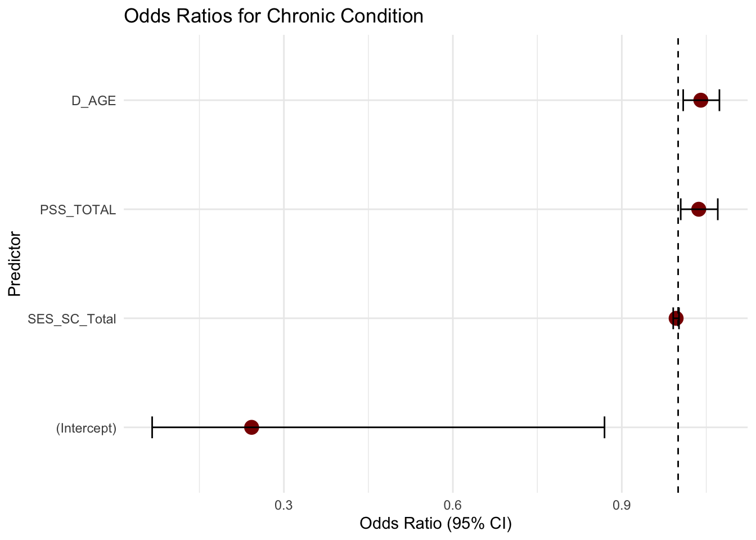
Task: Click the 0.9 x-axis tick label
Action: pyautogui.click(x=621, y=505)
